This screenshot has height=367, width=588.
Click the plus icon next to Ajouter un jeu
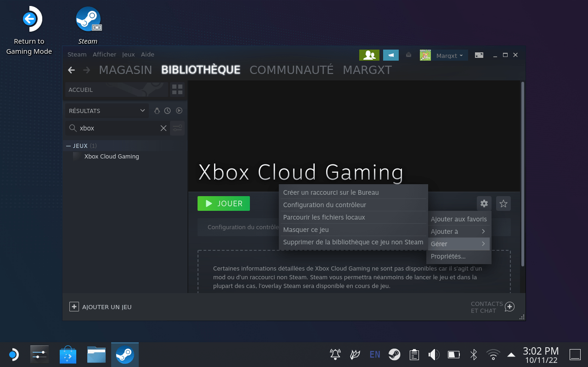pos(74,306)
